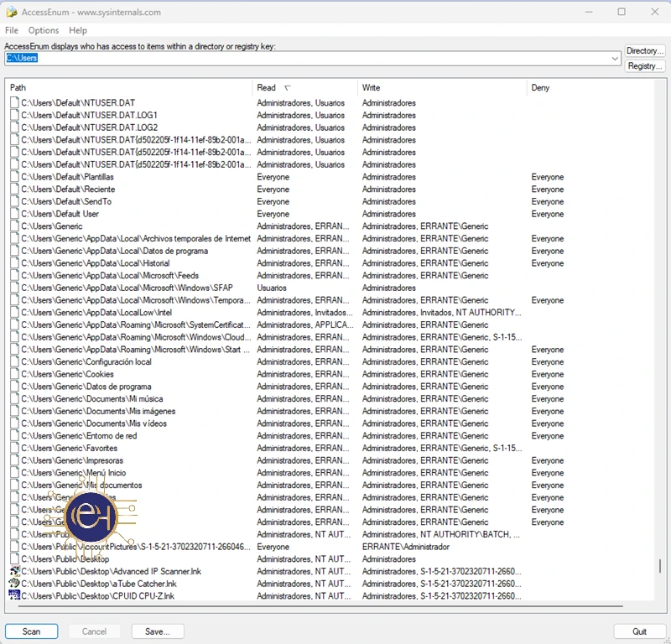671x644 pixels.
Task: Select Windows\Start ... roaming path row
Action: coord(136,350)
